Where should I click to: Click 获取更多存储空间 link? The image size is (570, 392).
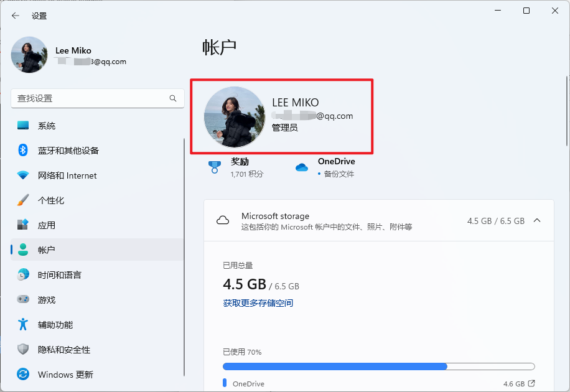[x=258, y=303]
